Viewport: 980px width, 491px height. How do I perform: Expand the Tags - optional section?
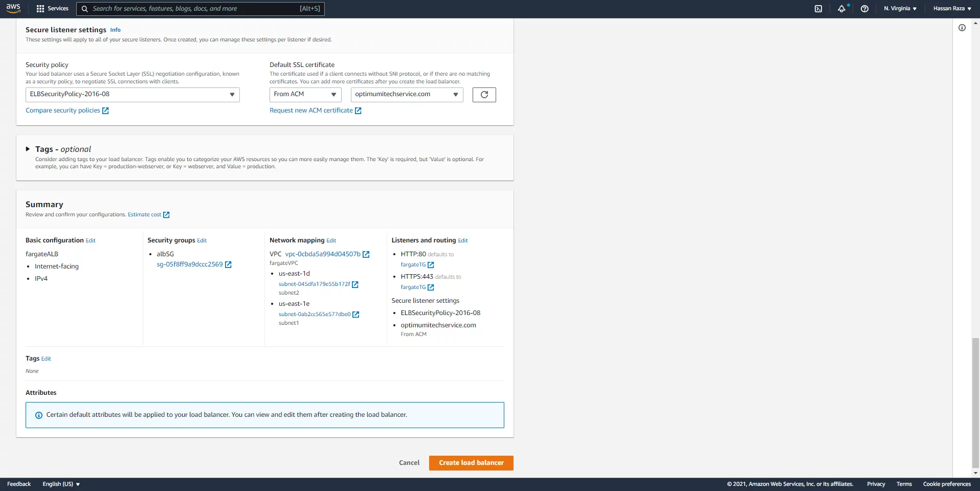click(28, 149)
